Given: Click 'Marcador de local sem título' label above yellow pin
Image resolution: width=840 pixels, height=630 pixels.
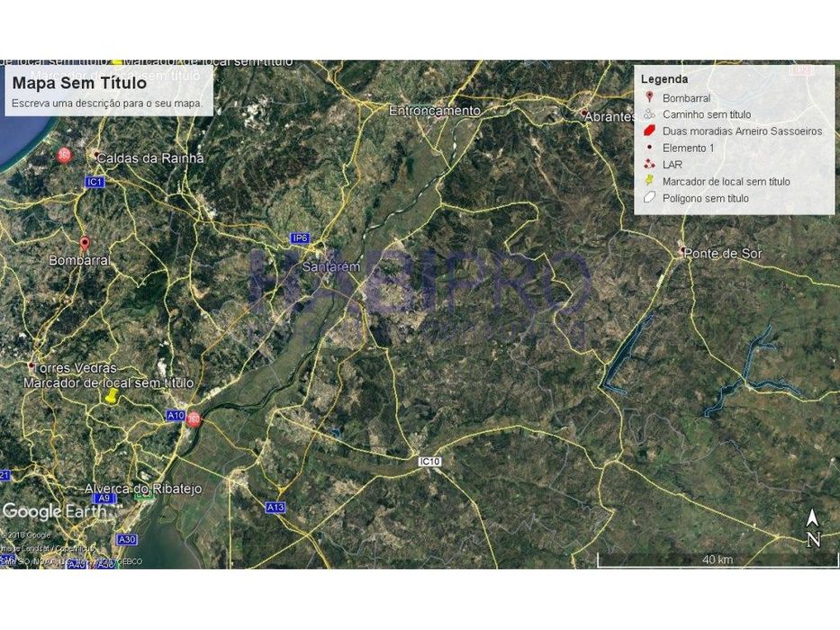Looking at the screenshot, I should (x=108, y=383).
